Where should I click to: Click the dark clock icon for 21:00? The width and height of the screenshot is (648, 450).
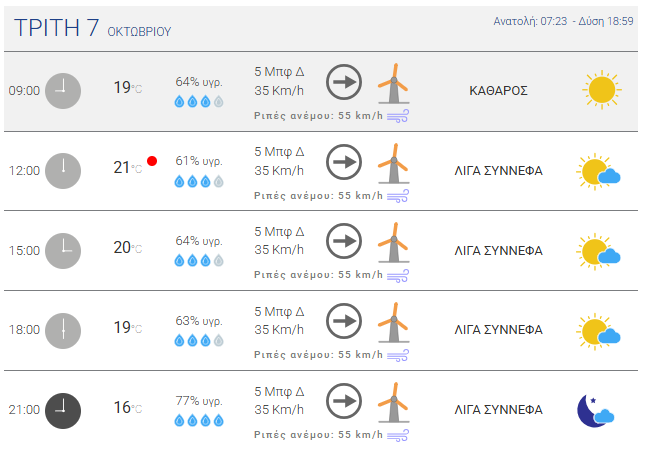click(x=63, y=410)
